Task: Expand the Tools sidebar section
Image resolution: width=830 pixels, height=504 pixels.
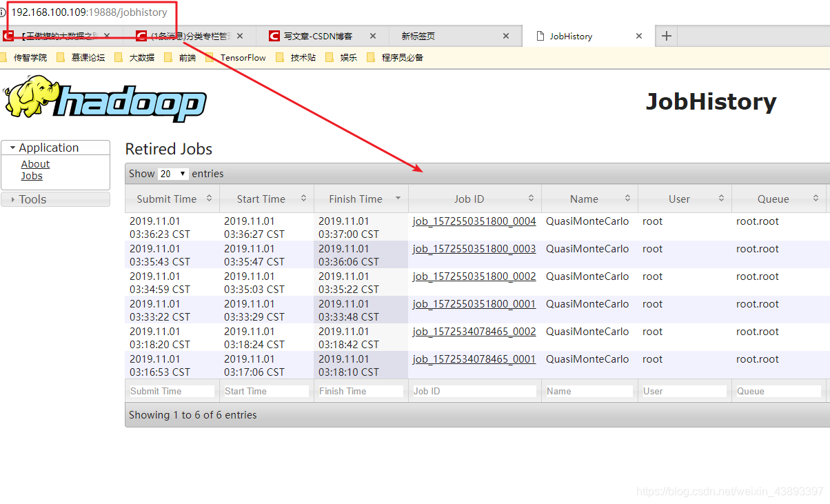Action: tap(56, 199)
